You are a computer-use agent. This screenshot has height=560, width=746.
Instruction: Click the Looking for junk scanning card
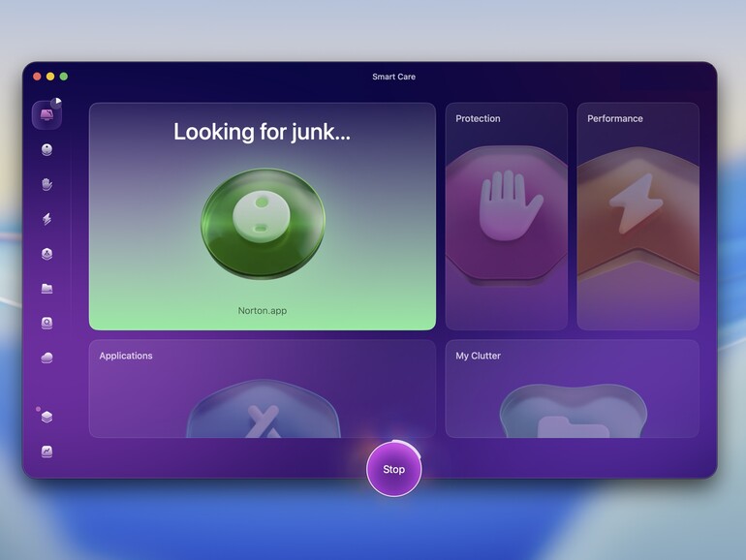pyautogui.click(x=263, y=216)
